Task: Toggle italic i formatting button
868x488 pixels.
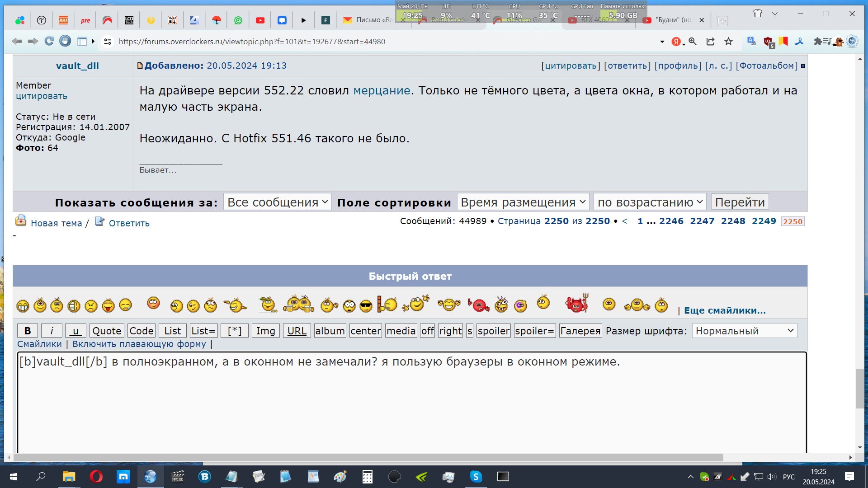Action: 52,331
